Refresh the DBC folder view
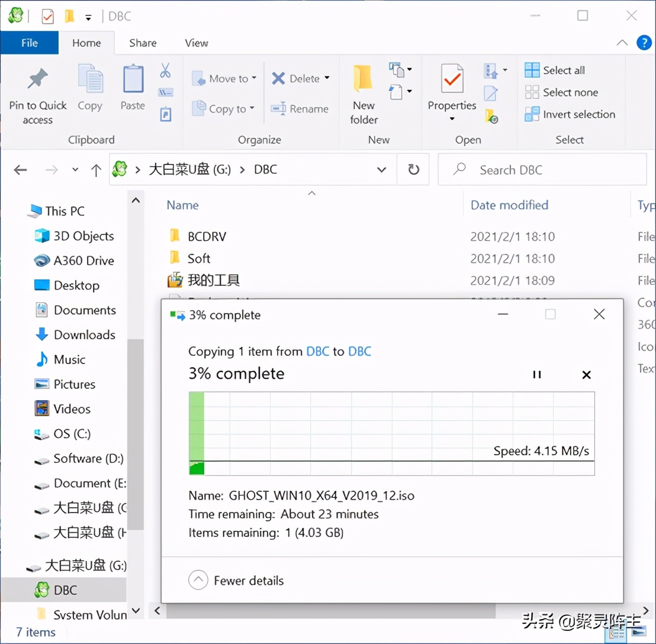The height and width of the screenshot is (644, 656). click(413, 169)
